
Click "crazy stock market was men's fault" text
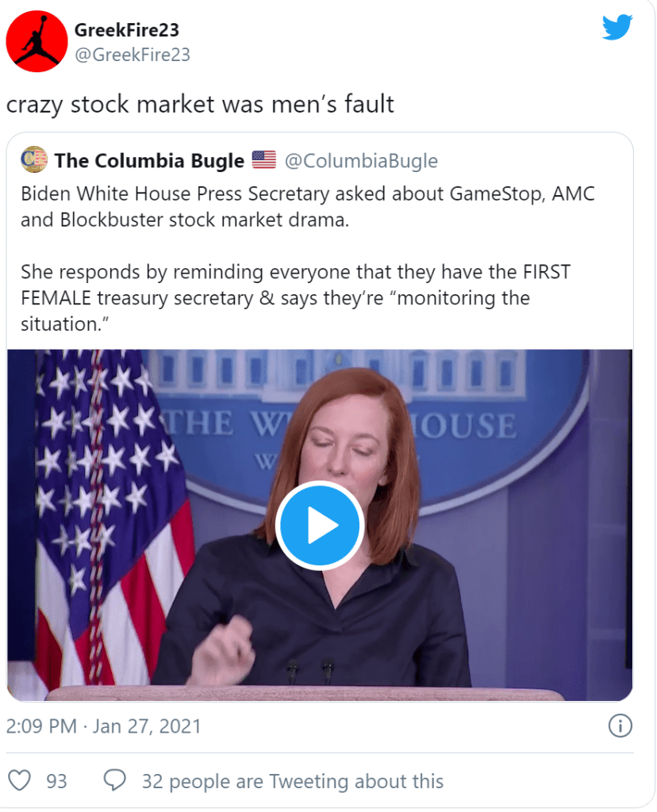(200, 104)
